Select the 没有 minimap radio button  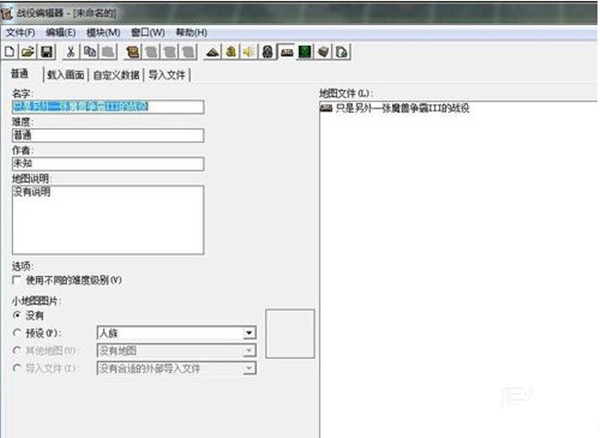point(16,315)
